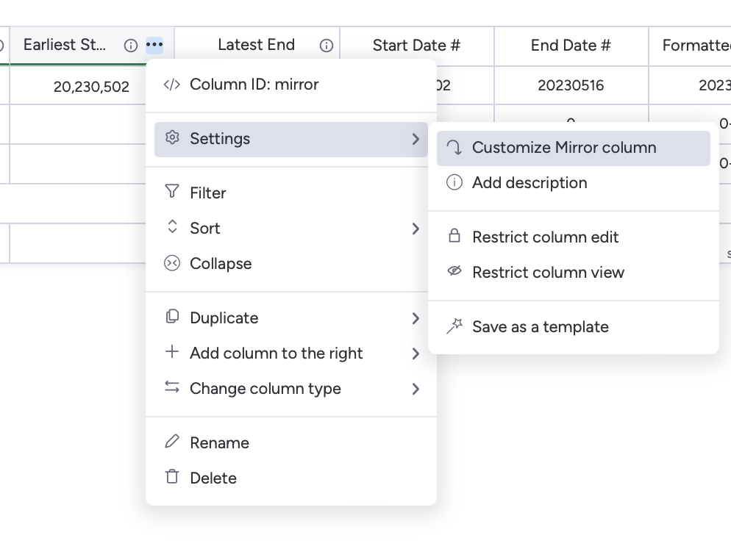Click the magic wand icon for Save as template
This screenshot has height=560, width=731.
(455, 326)
